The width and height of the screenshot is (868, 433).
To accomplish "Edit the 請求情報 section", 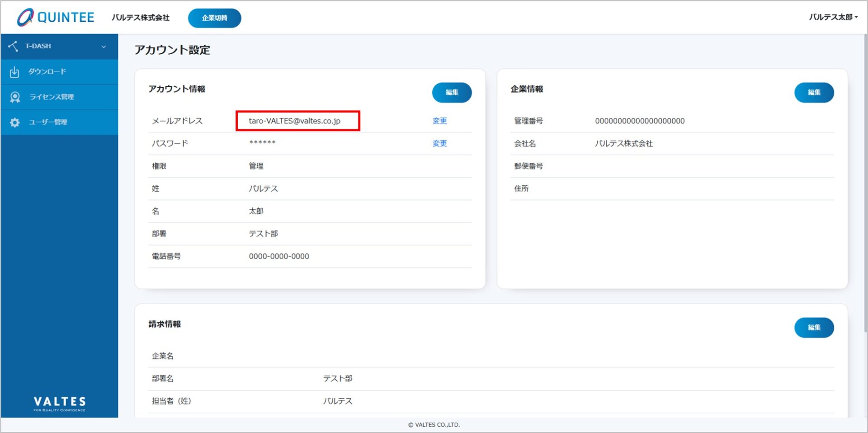I will coord(814,327).
